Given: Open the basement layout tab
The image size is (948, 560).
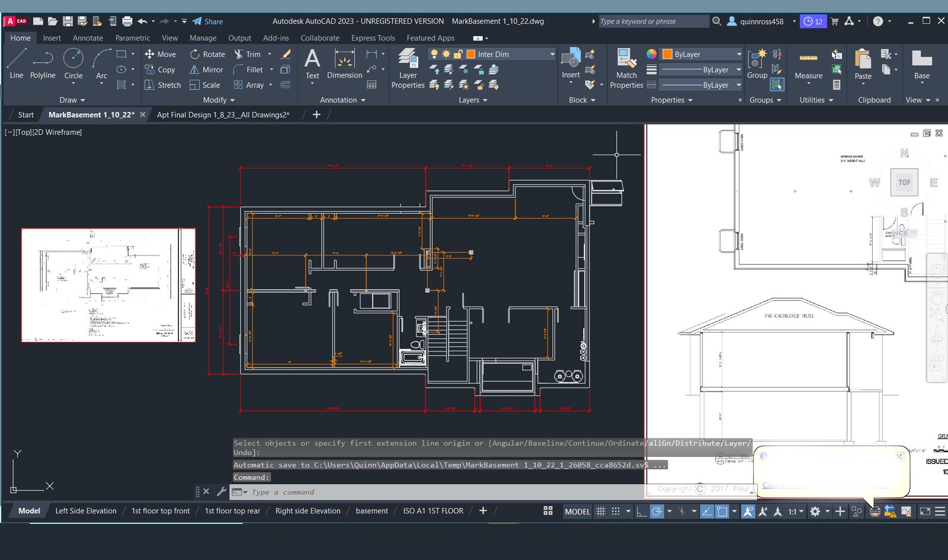Looking at the screenshot, I should [371, 511].
